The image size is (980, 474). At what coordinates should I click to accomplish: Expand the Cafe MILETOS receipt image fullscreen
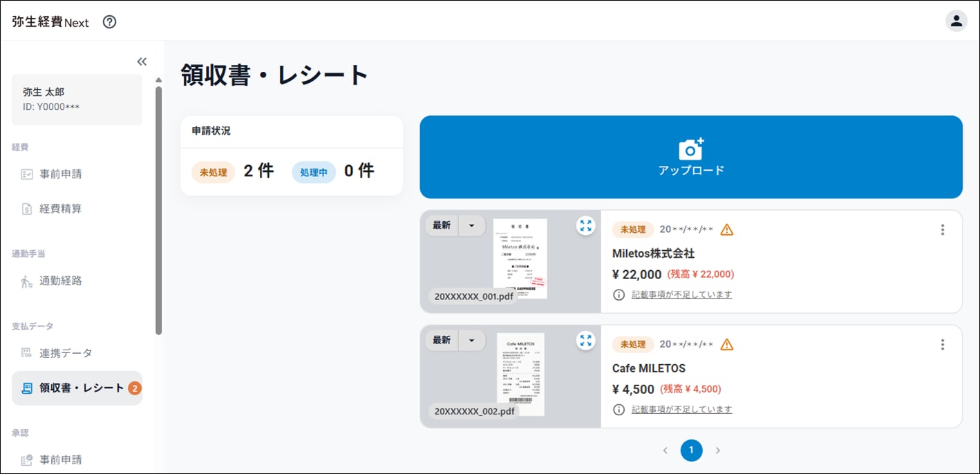(585, 340)
